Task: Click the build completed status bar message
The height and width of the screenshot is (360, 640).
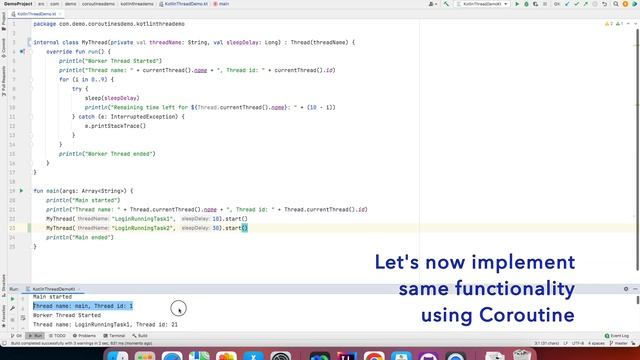Action: [81, 344]
